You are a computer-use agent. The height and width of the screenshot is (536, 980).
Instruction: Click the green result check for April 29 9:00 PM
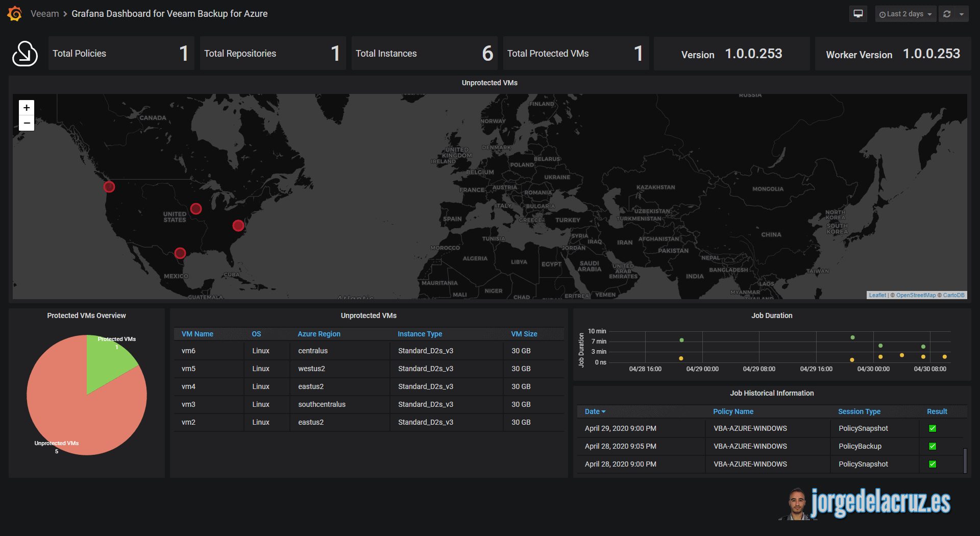point(933,428)
